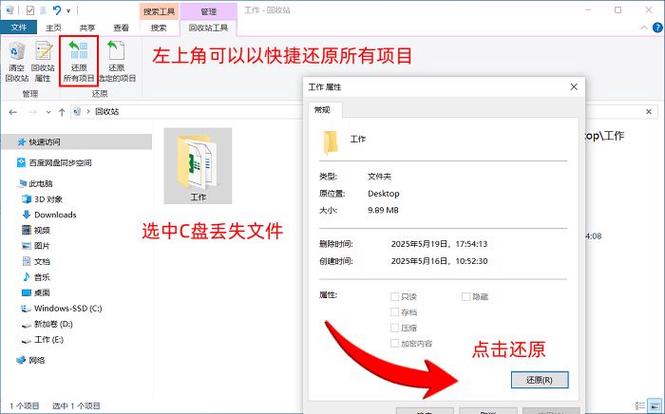Click creation time 2025年5月16日 value
The height and width of the screenshot is (414, 665).
point(439,261)
